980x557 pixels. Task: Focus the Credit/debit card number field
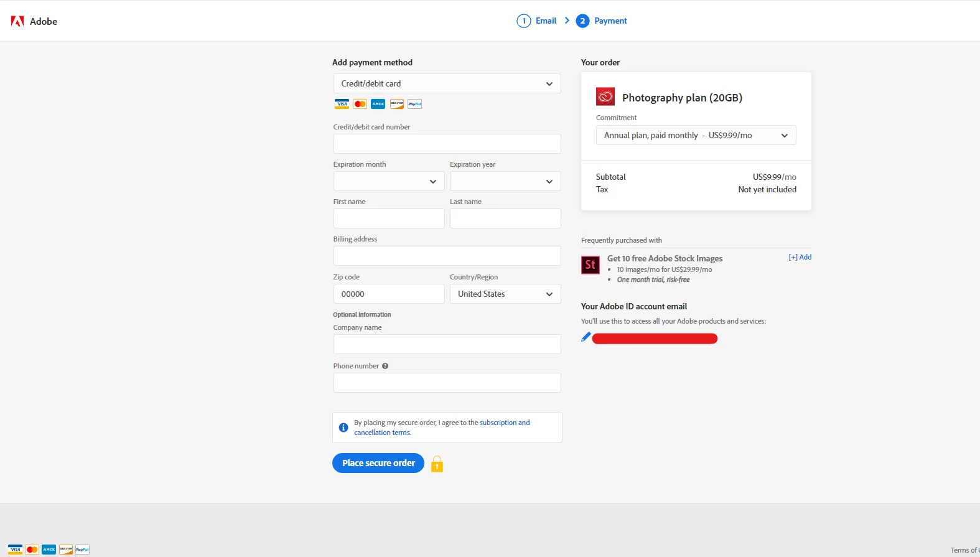click(x=447, y=144)
